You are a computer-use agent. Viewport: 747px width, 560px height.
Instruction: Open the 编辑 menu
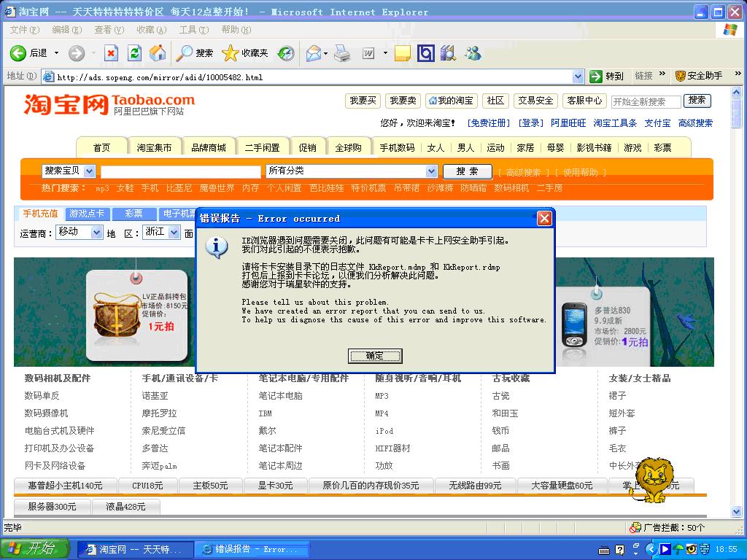click(x=66, y=30)
